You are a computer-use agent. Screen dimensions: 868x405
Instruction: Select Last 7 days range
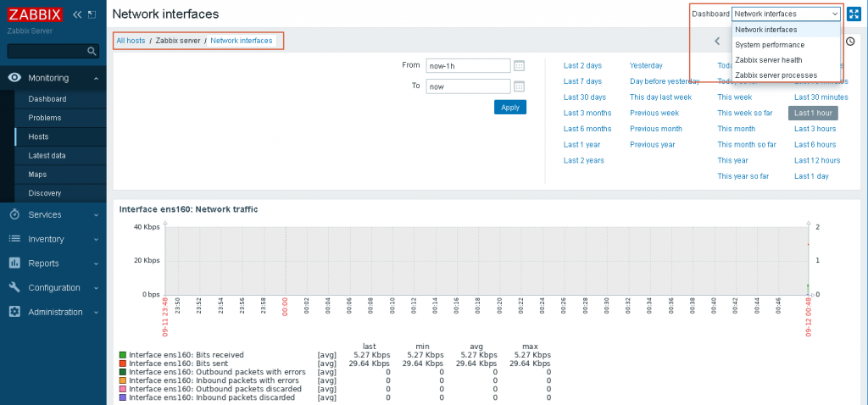[x=582, y=81]
